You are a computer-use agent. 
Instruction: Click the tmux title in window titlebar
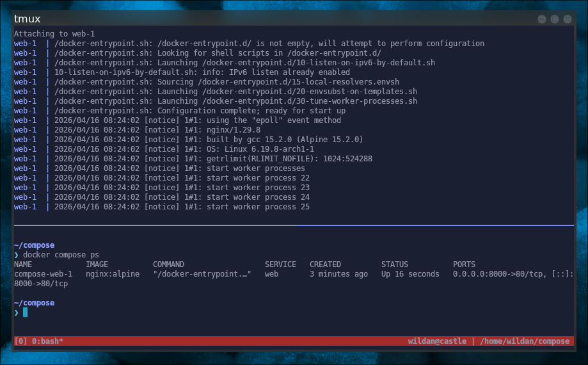pyautogui.click(x=27, y=19)
